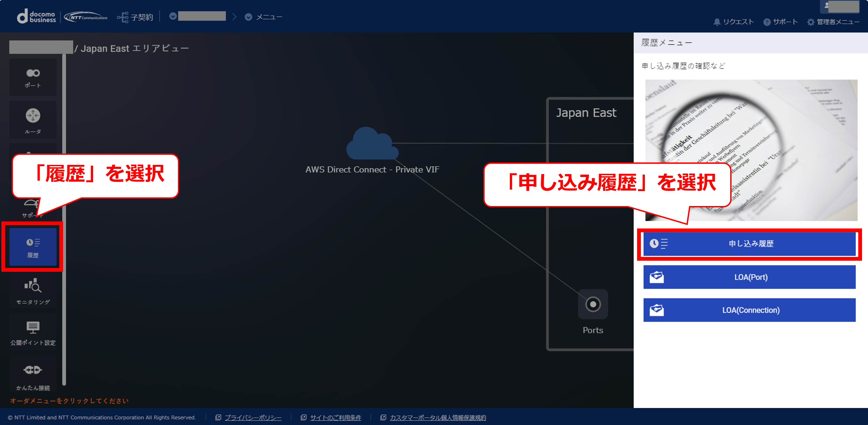The image size is (868, 425).
Task: Click 申し込み履歴の確認など description text
Action: click(683, 66)
